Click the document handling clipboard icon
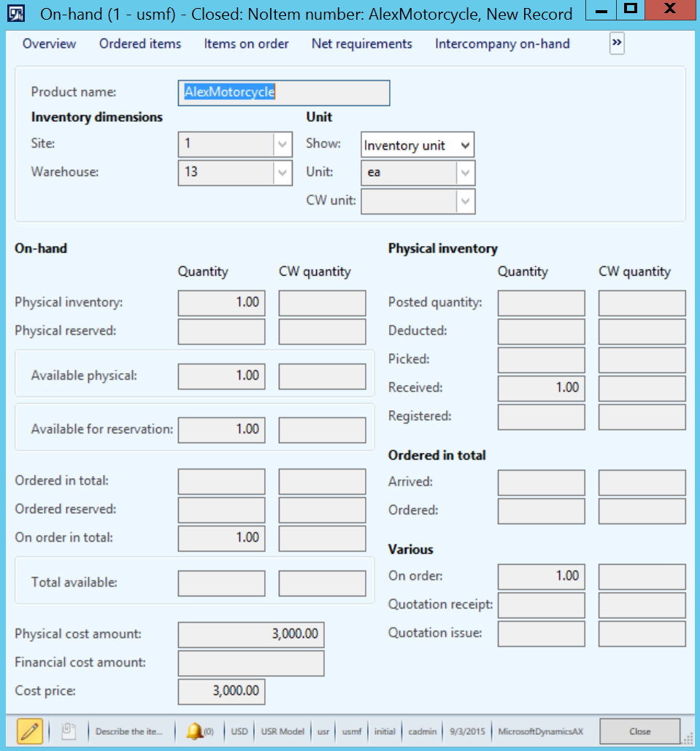The image size is (700, 751). click(69, 731)
